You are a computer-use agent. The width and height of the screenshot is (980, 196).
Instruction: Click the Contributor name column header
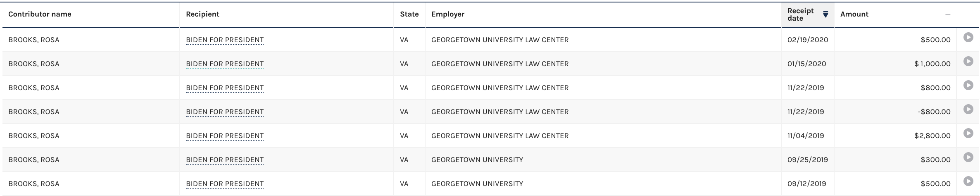[x=40, y=14]
